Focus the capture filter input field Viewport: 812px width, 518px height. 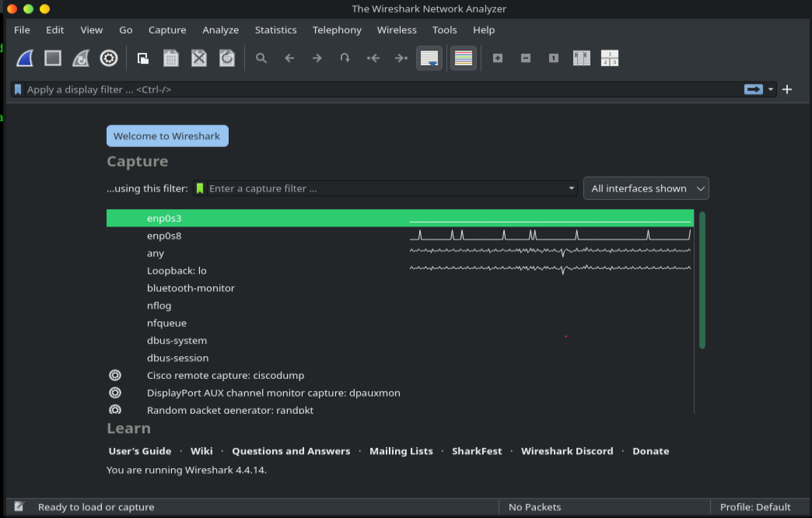(x=386, y=189)
